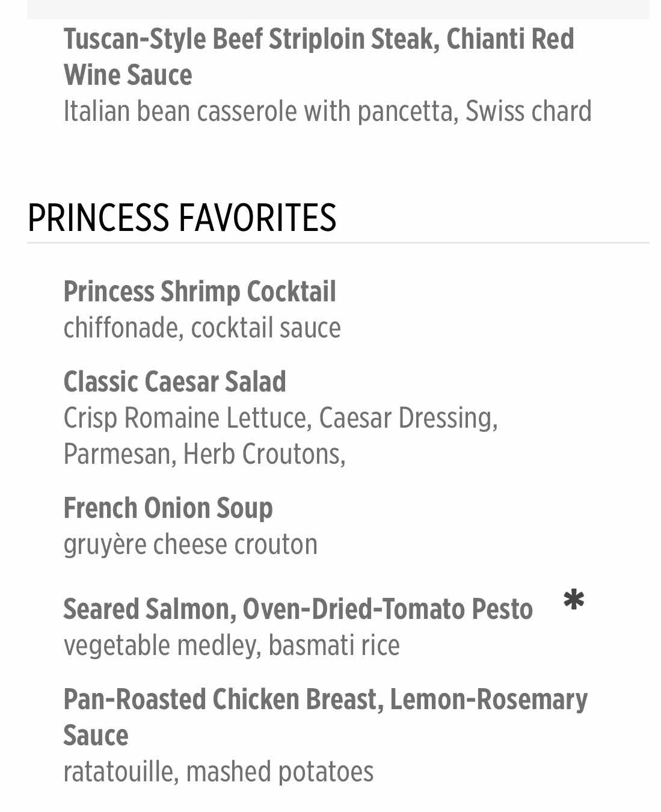
Task: Tap Tuscan-Style Beef Striploin Steak title
Action: coord(319,57)
